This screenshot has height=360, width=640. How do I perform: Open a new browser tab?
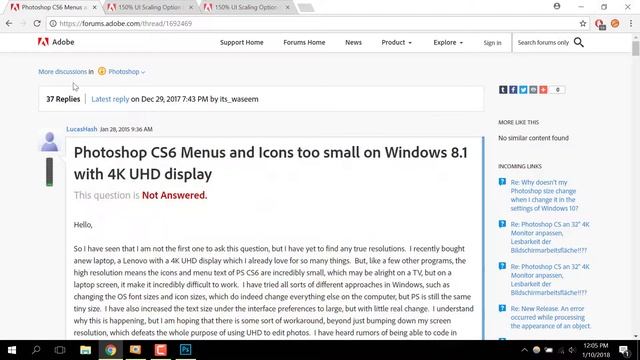306,7
